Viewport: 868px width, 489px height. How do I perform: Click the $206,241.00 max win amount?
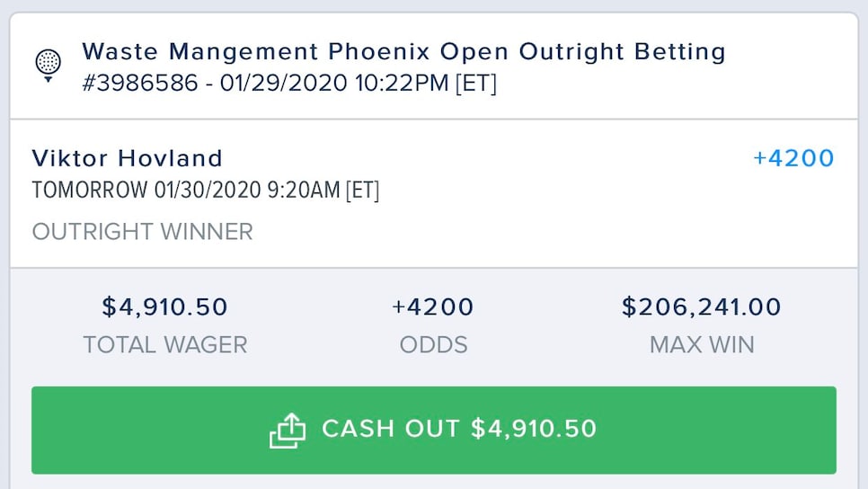click(x=702, y=307)
